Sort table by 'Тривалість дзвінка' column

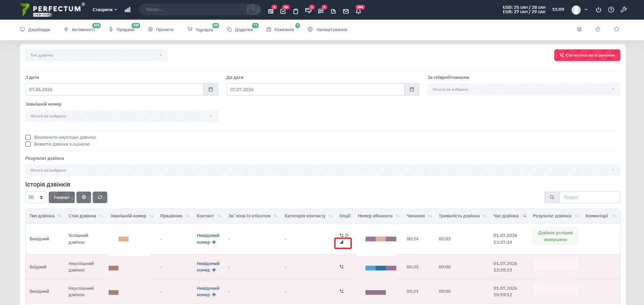pos(462,216)
